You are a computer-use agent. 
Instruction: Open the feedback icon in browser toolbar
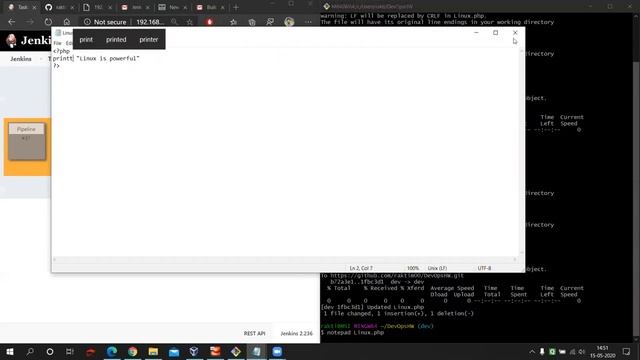click(x=270, y=22)
